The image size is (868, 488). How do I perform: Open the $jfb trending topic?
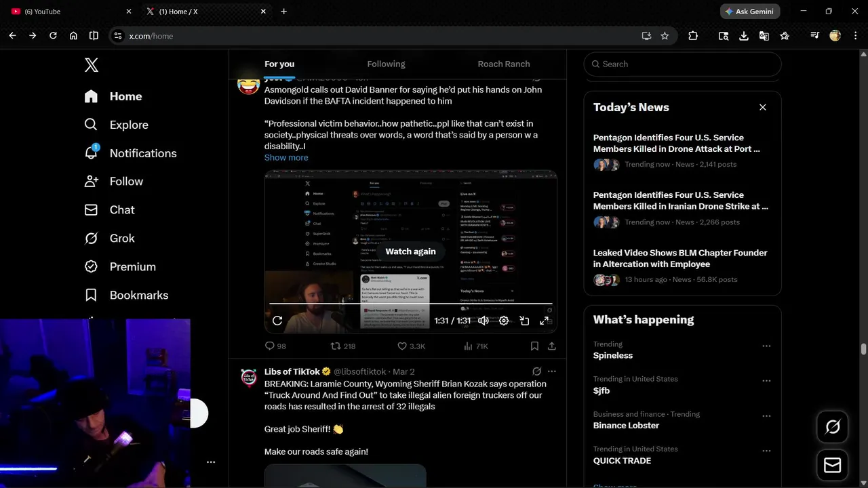pos(601,390)
